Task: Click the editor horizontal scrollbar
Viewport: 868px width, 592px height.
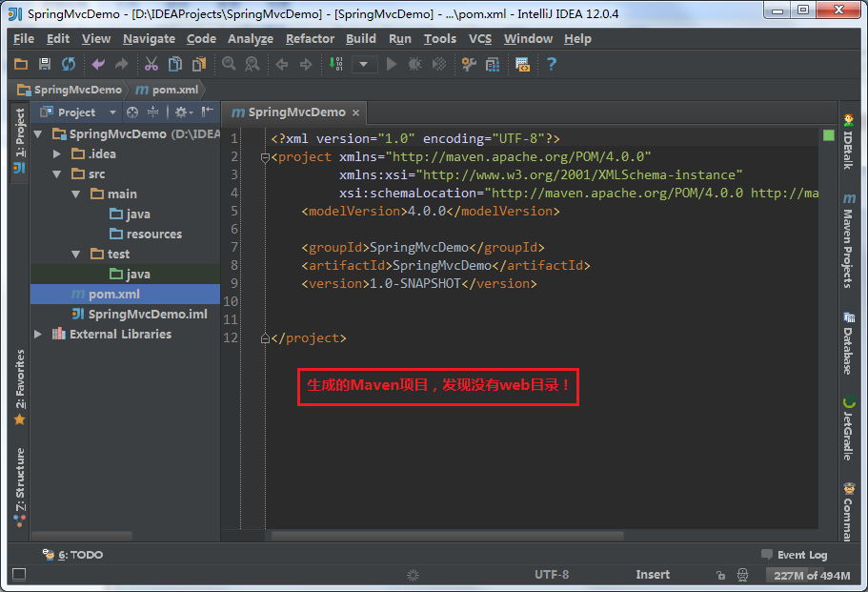Action: coord(447,536)
